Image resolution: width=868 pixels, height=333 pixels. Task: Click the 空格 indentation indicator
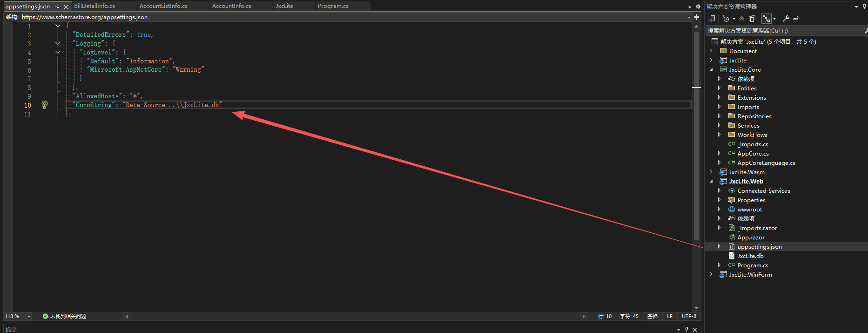pyautogui.click(x=653, y=316)
